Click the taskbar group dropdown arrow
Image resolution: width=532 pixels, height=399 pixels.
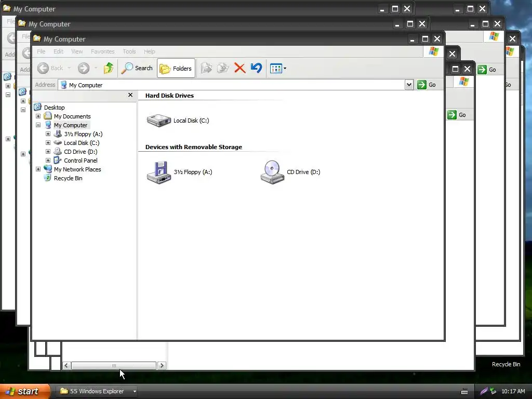tap(135, 391)
